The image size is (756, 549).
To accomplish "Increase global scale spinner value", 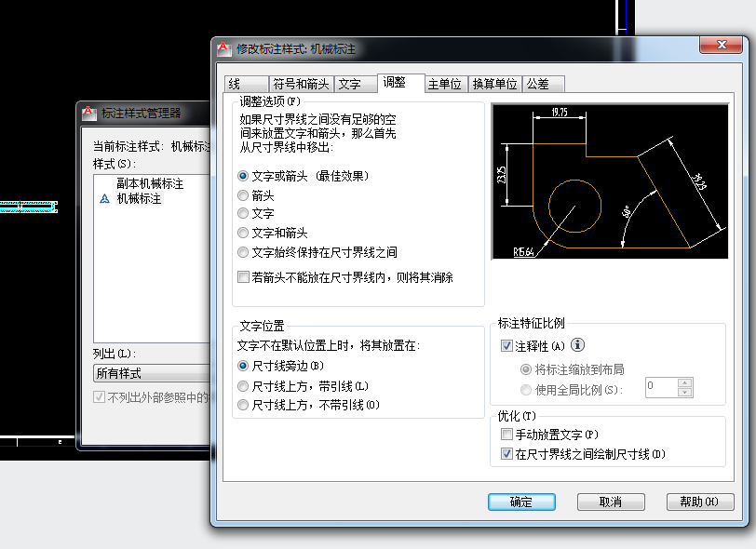I will (x=685, y=382).
